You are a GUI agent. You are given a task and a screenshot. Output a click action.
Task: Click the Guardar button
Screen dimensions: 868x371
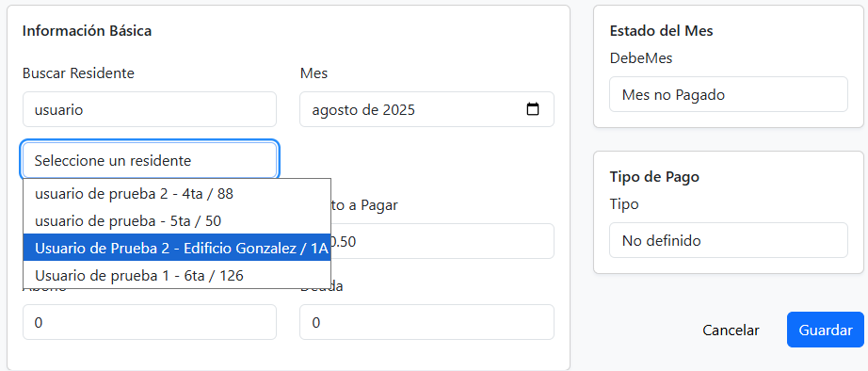pos(826,330)
